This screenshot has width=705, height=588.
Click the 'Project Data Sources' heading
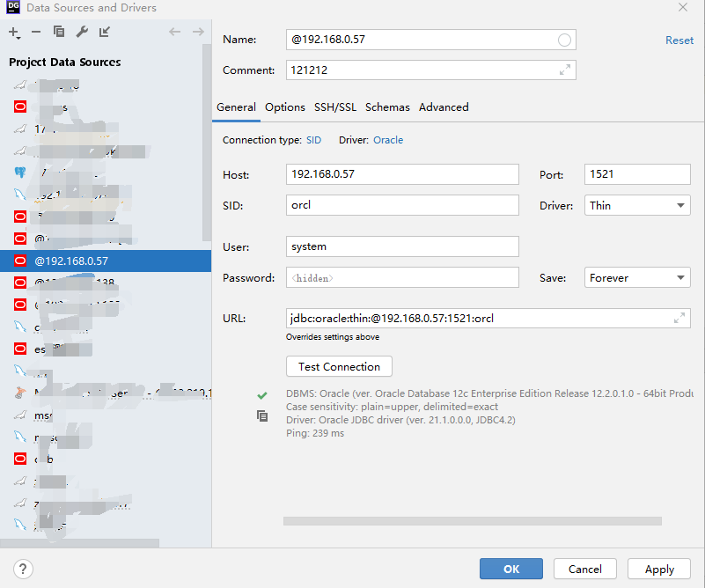pos(65,62)
